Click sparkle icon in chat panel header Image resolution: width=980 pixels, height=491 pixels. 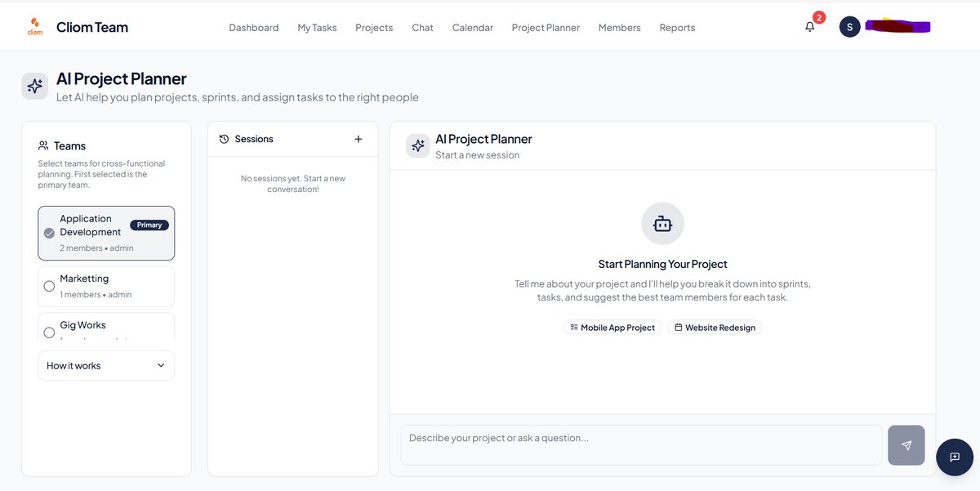(x=418, y=145)
